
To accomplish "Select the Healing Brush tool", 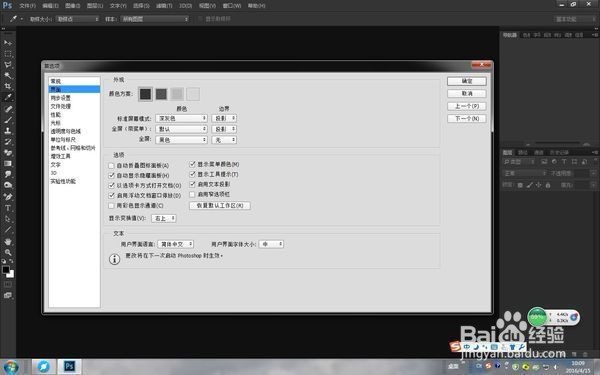I will pos(8,109).
